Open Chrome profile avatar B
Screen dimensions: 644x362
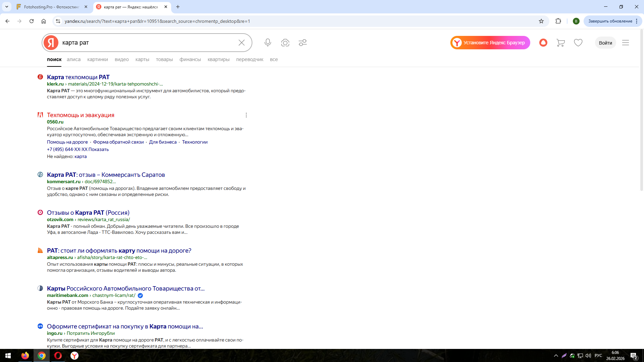(x=576, y=21)
